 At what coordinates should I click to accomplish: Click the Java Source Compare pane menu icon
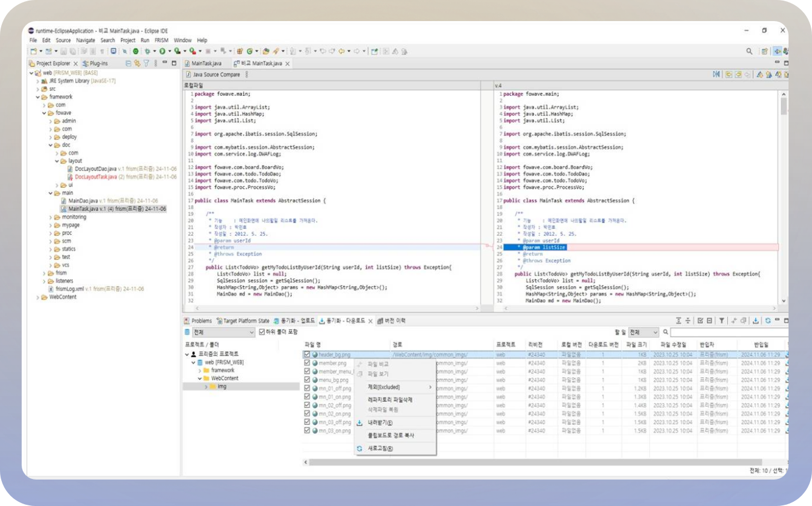point(246,75)
